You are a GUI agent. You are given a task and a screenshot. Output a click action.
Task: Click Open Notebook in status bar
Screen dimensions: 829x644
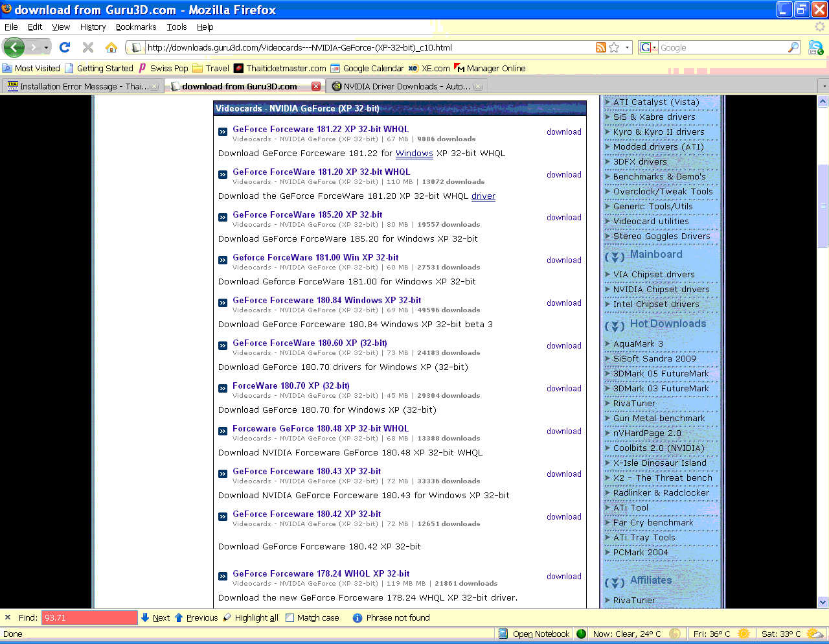(534, 634)
